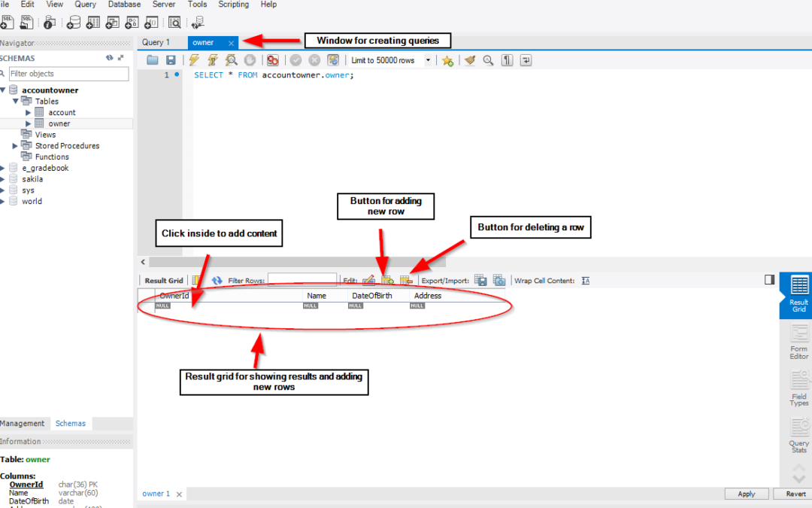Screen dimensions: 812x508
Task: Collapse the Tables node under accountowner
Action: 16,102
